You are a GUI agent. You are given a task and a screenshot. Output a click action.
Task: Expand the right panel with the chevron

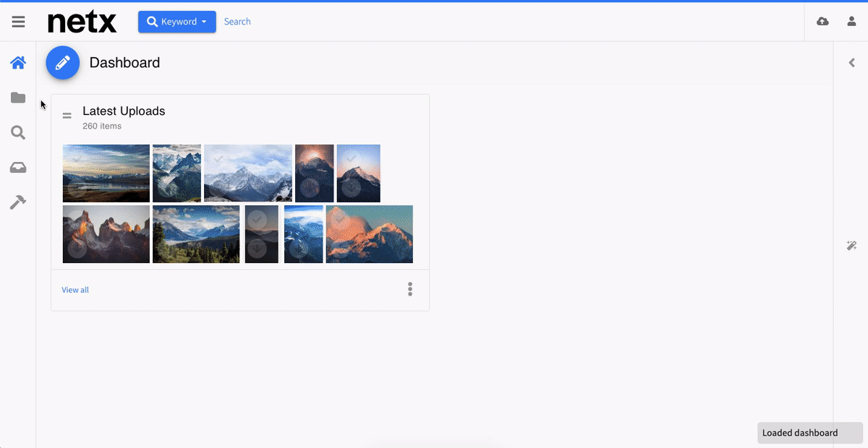pos(851,63)
